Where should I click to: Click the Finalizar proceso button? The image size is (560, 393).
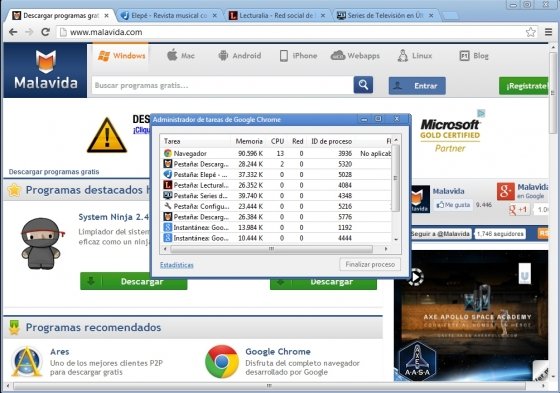coord(370,264)
